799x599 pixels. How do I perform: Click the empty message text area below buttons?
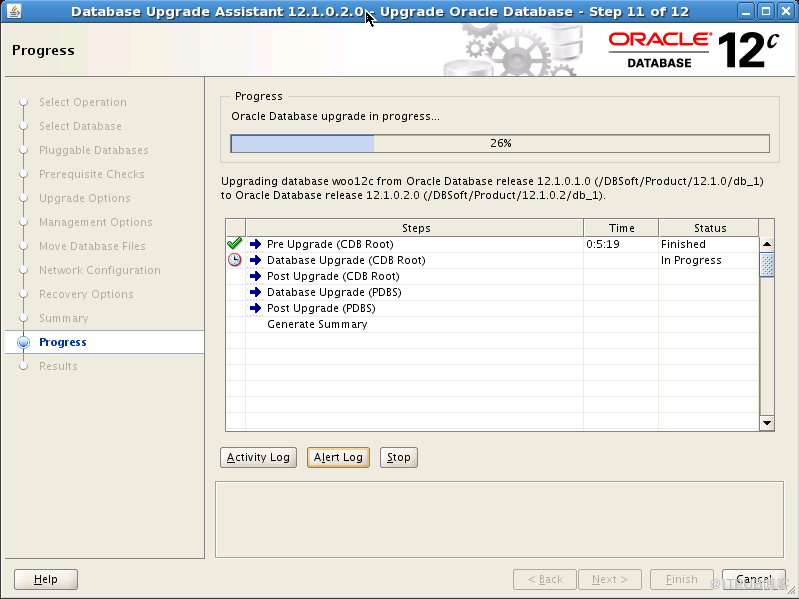tap(499, 519)
